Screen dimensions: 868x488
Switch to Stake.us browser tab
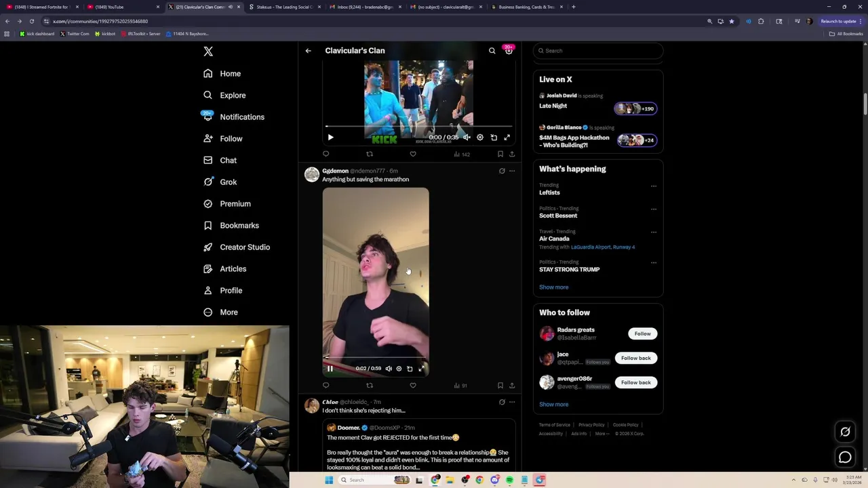283,7
